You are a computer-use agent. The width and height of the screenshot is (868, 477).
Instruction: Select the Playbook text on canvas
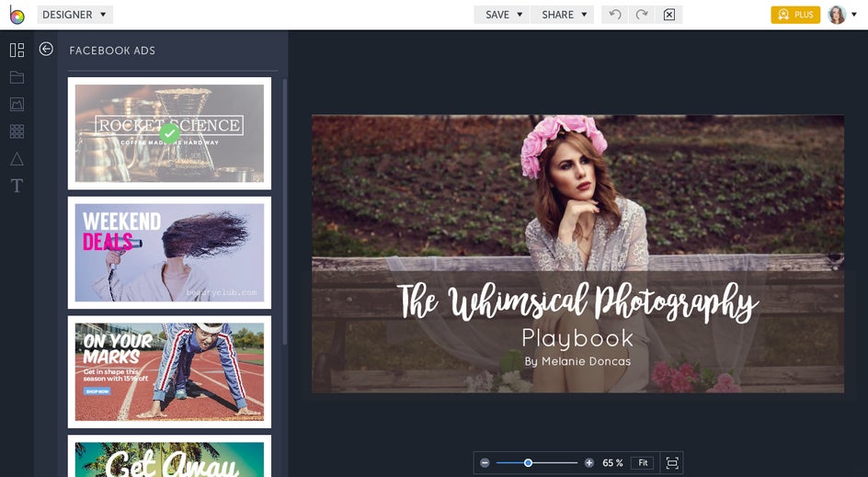(577, 338)
